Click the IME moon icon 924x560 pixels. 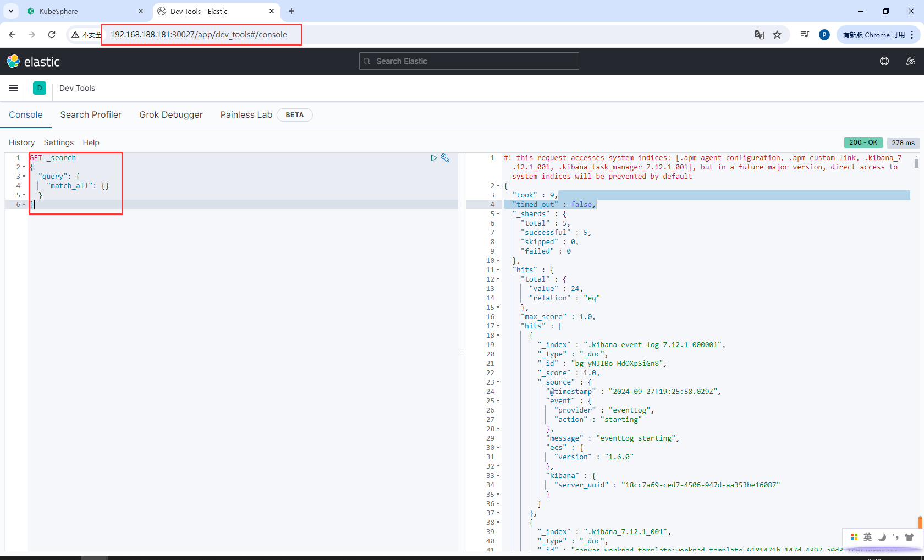882,537
